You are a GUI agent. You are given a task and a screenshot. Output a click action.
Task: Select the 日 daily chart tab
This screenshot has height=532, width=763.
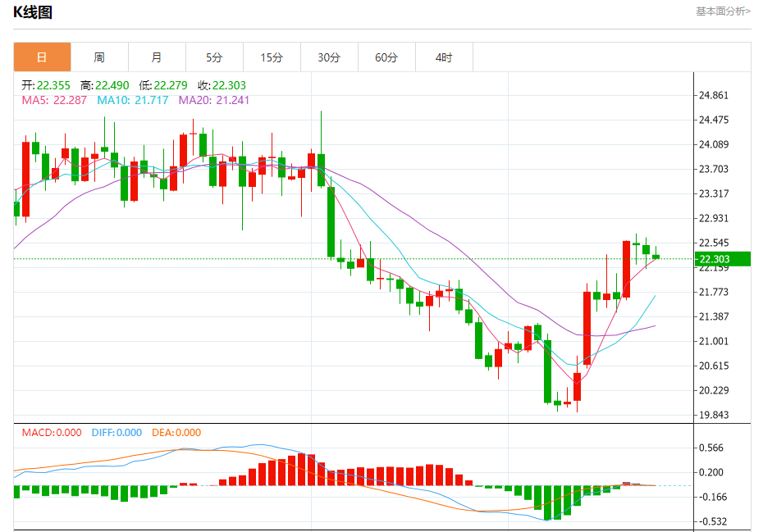[x=43, y=57]
